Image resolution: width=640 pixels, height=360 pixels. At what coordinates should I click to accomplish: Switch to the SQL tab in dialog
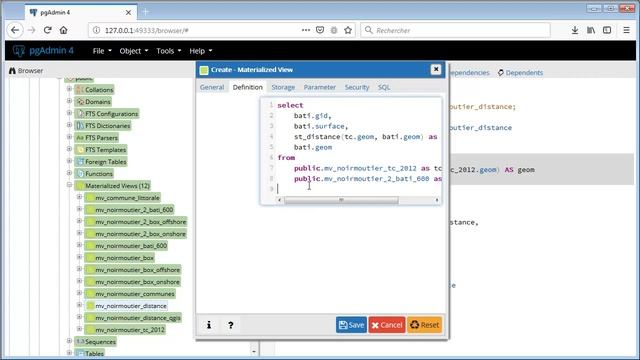(x=384, y=87)
